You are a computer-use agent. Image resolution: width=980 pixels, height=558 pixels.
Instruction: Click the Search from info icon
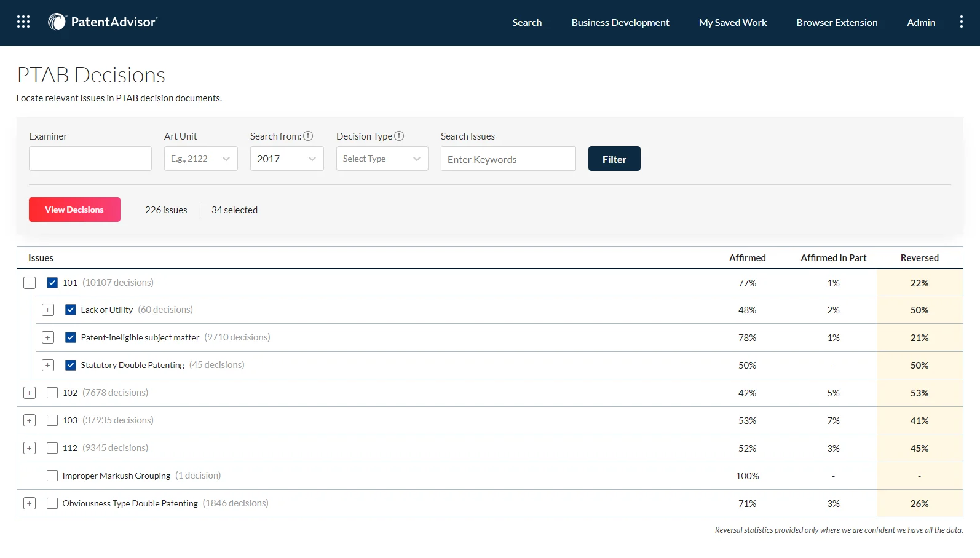click(308, 136)
